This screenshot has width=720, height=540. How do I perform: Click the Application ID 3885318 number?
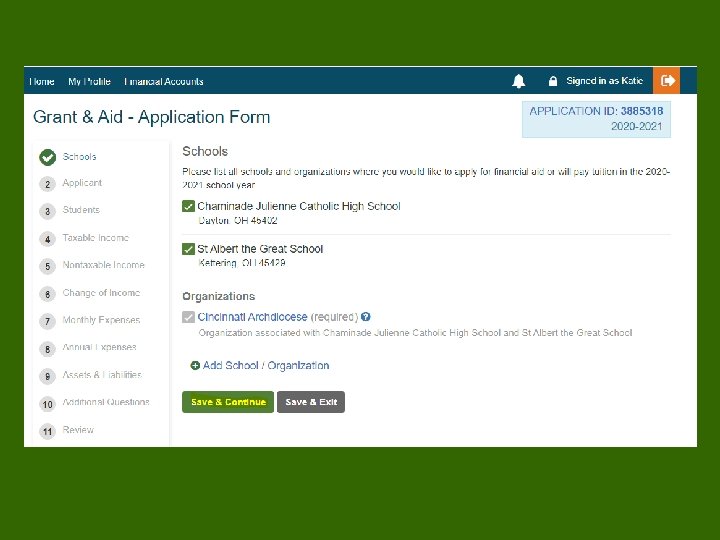click(x=642, y=111)
